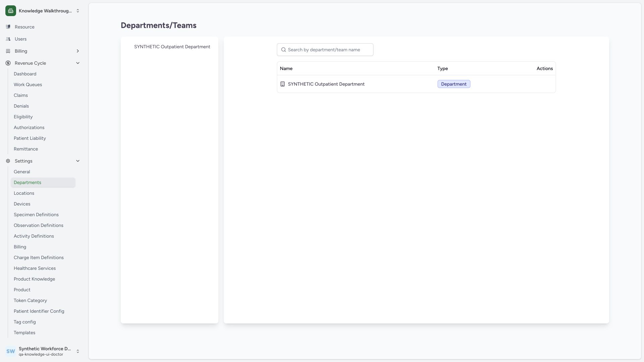Open Specimen Definitions
Viewport: 644px width, 362px height.
(36, 215)
